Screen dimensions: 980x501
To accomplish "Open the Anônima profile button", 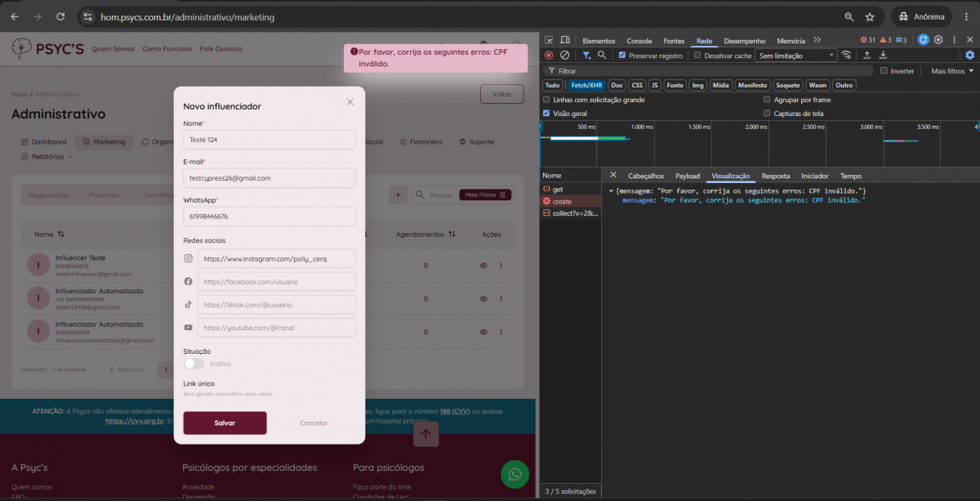I will point(921,16).
